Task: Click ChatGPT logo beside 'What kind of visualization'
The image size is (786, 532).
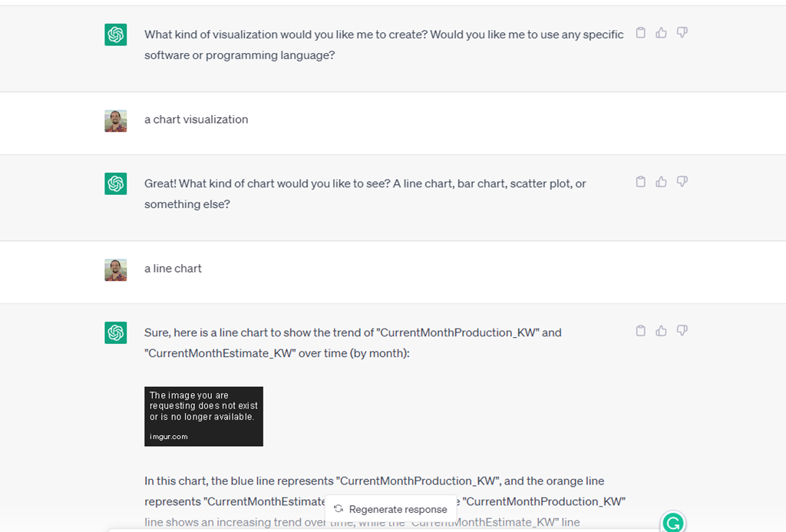Action: tap(116, 35)
